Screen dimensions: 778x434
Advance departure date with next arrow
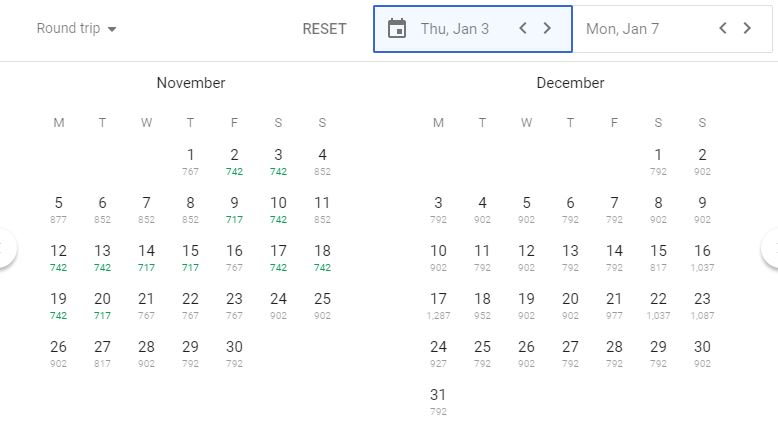547,29
